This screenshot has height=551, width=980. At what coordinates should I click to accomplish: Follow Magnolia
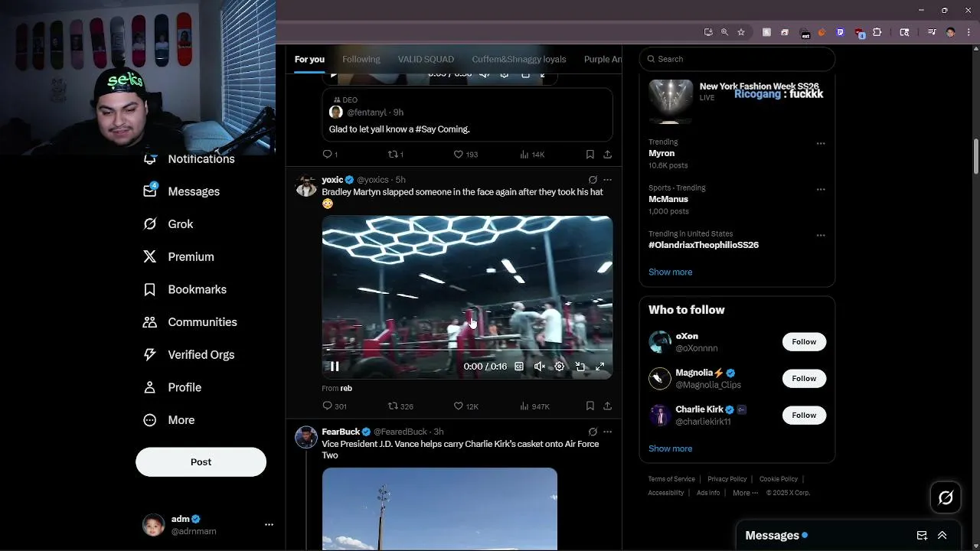click(804, 379)
